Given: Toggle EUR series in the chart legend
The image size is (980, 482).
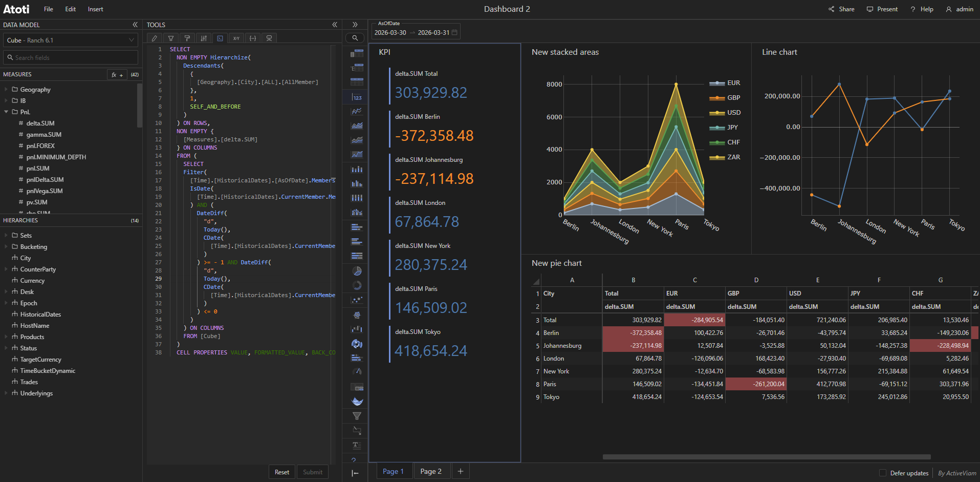Looking at the screenshot, I should click(x=733, y=83).
